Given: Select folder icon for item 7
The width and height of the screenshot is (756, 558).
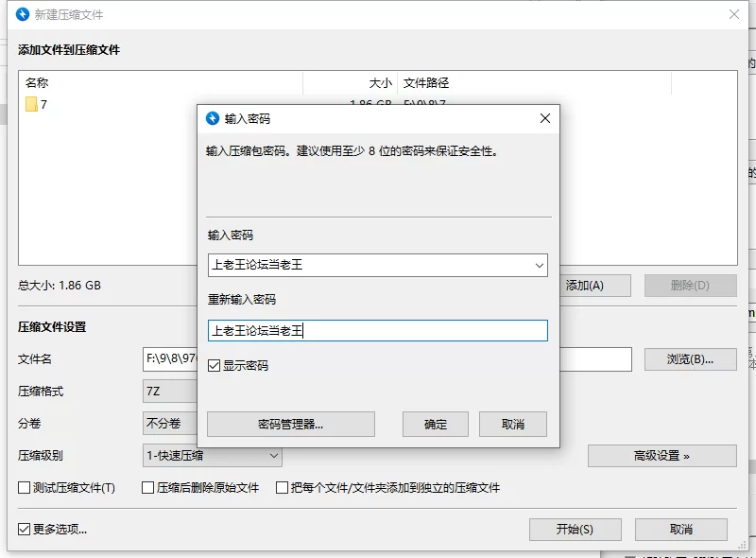Looking at the screenshot, I should [31, 104].
